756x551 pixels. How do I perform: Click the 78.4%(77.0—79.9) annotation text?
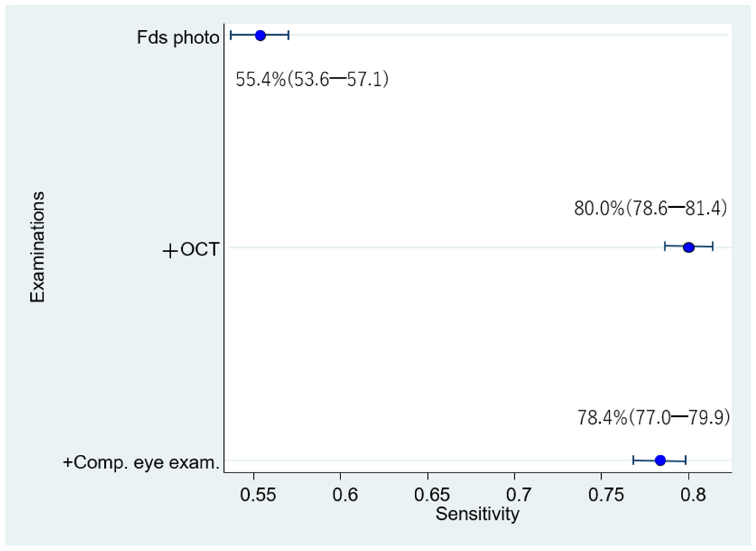point(653,418)
